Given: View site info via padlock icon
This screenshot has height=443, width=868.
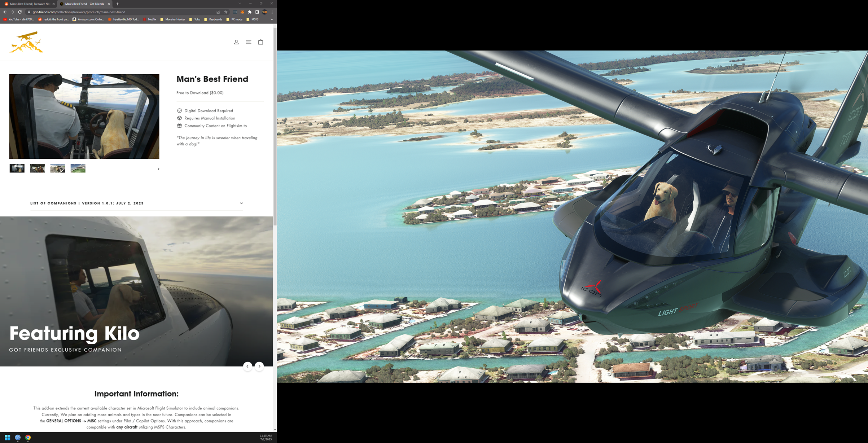Looking at the screenshot, I should click(29, 12).
